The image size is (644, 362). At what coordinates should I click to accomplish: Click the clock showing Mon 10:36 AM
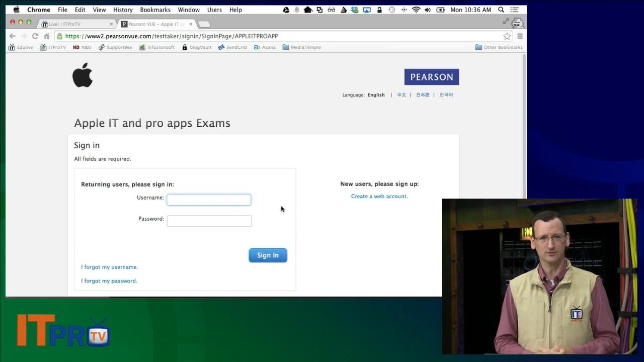coord(470,10)
